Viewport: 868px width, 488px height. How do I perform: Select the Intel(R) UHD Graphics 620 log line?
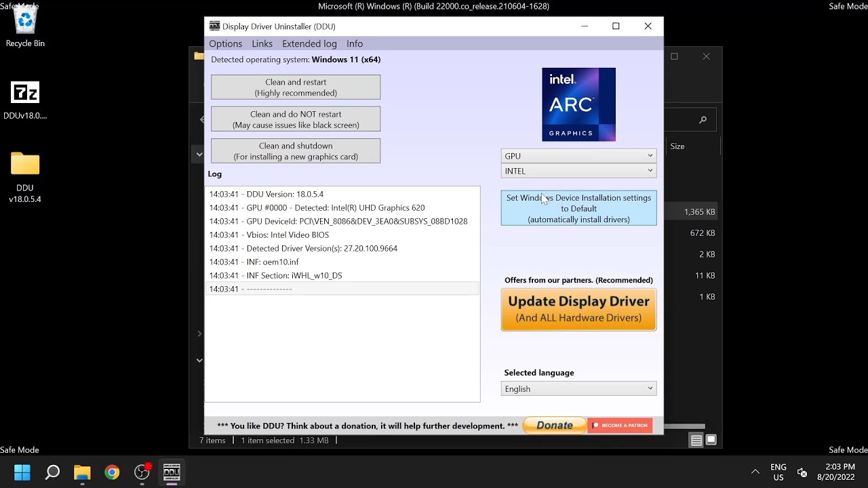[x=342, y=207]
